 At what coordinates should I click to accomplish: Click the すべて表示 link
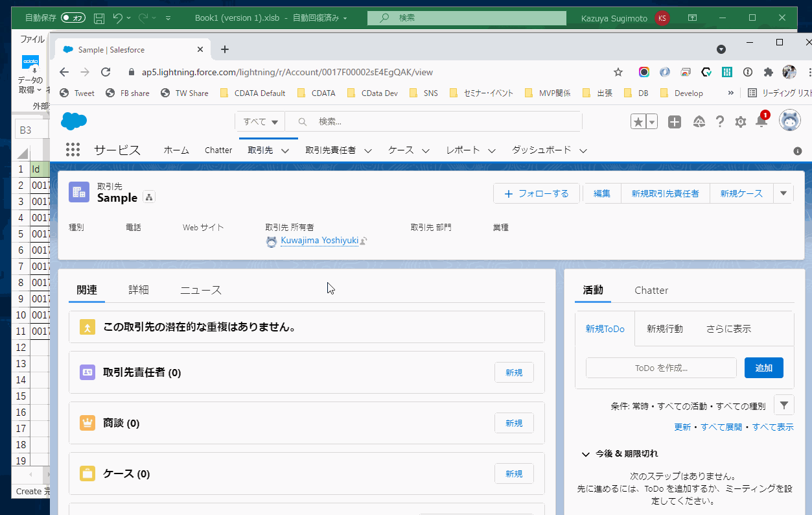pyautogui.click(x=773, y=427)
